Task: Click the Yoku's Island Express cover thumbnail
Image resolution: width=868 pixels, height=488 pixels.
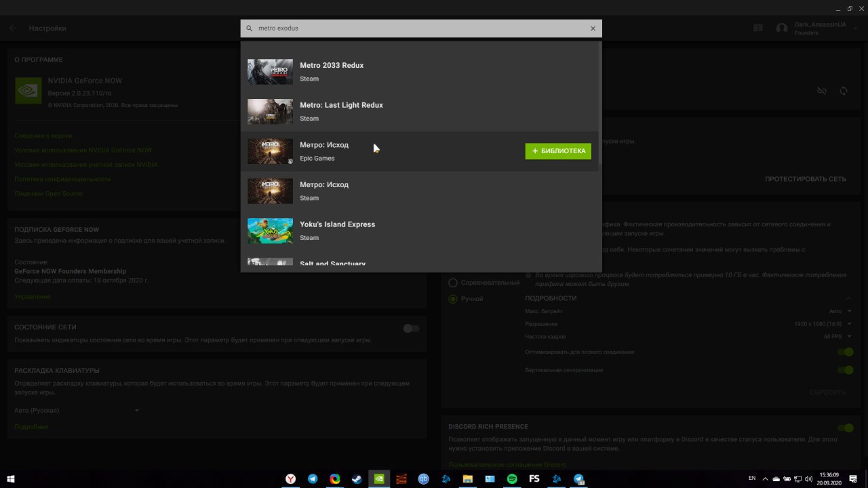Action: [x=270, y=231]
